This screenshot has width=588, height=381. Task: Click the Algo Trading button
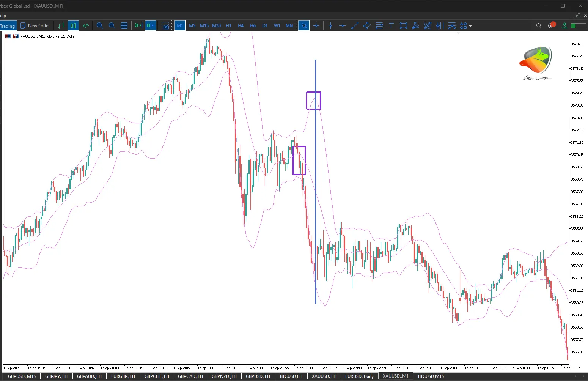click(8, 26)
